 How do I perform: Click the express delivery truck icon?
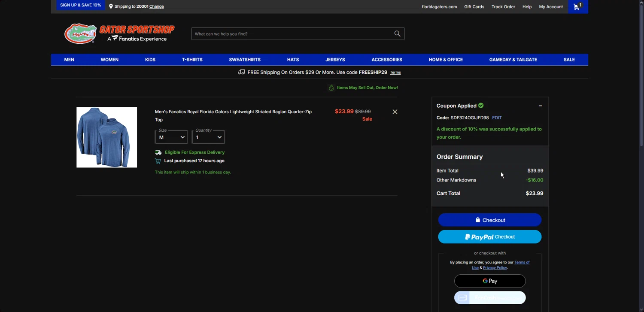(158, 152)
